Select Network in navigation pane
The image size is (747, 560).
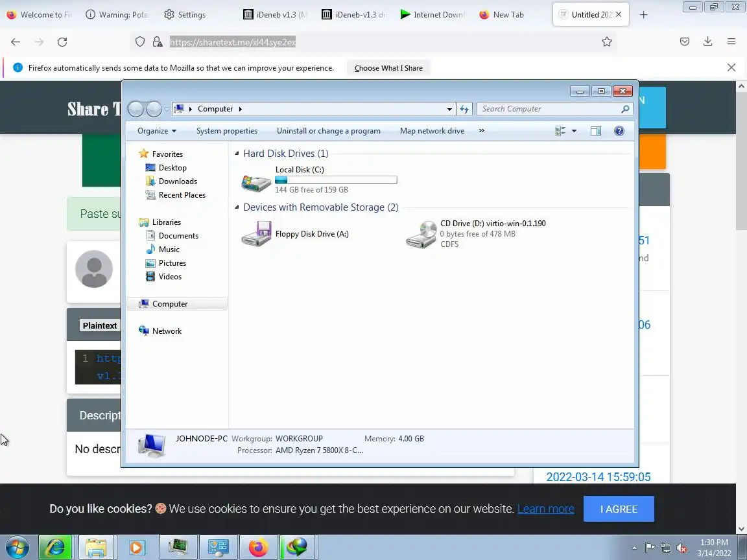coord(167,331)
